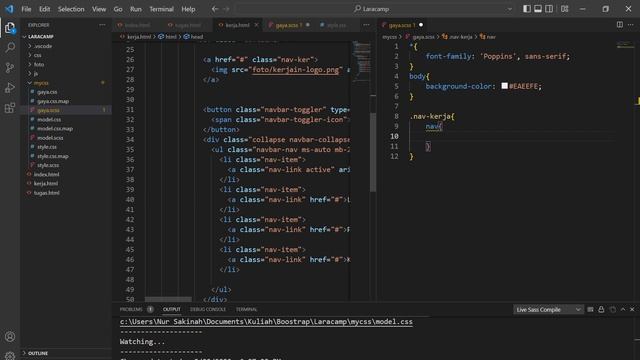The image size is (640, 360).
Task: Toggle the output scroll lock icon
Action: click(601, 309)
